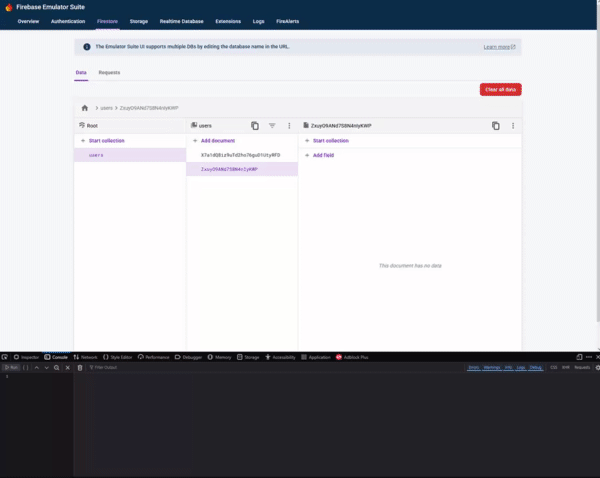The height and width of the screenshot is (478, 600).
Task: Switch to the Firestore tab
Action: click(x=107, y=21)
